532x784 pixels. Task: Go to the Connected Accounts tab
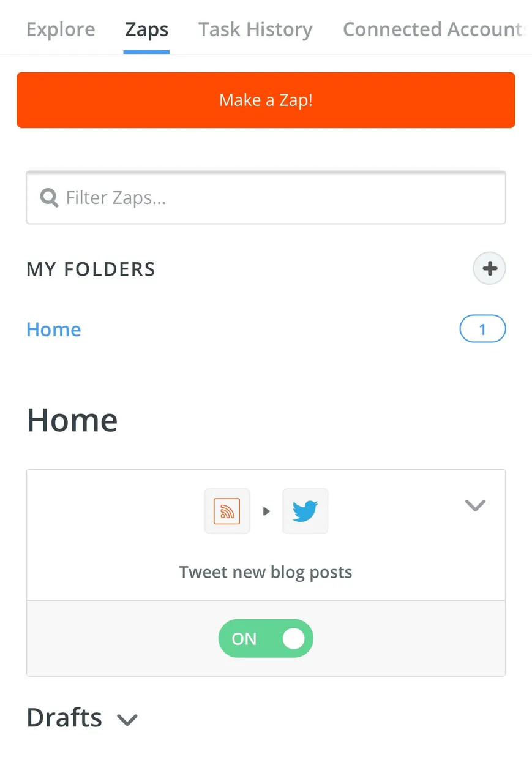coord(434,29)
